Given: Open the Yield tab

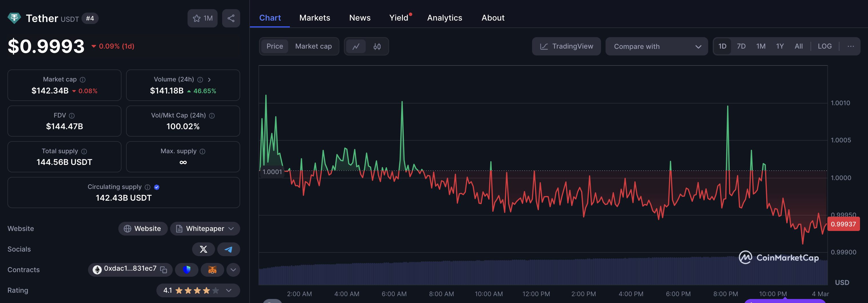Looking at the screenshot, I should click(399, 17).
